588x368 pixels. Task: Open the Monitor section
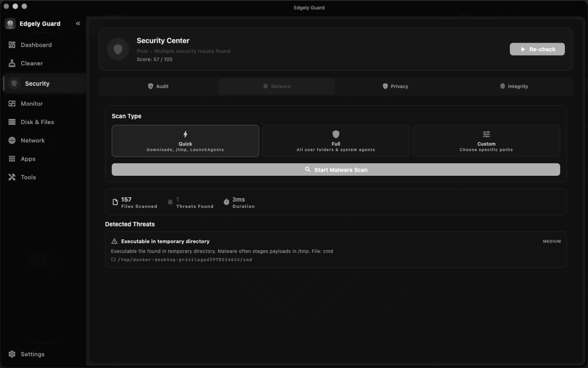pos(43,104)
